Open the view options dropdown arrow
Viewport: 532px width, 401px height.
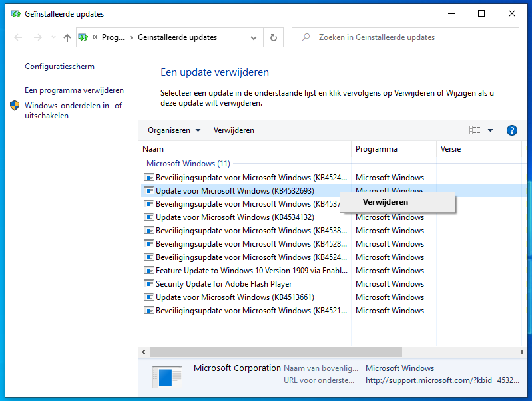(491, 130)
